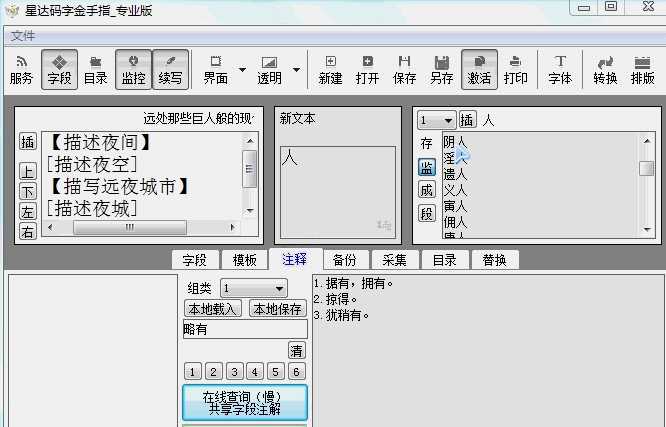Open the 文件 menu

pos(23,36)
